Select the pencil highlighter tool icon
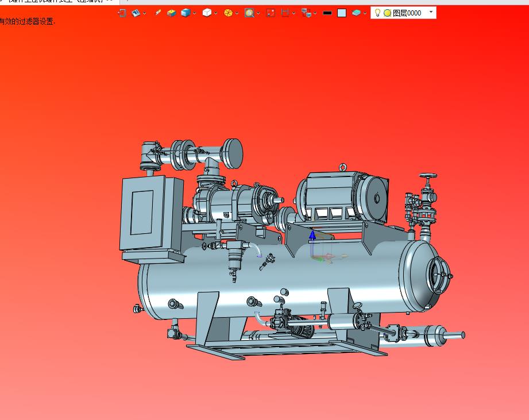Image resolution: width=529 pixels, height=420 pixels. click(x=158, y=13)
